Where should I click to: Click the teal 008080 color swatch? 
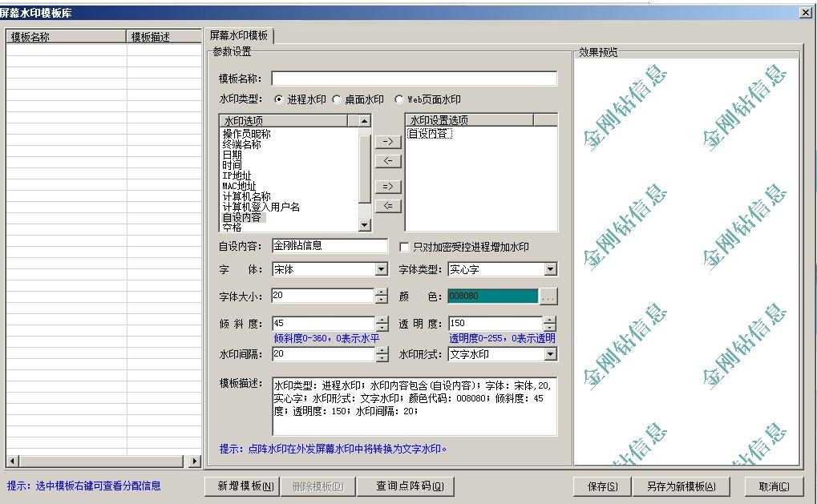coord(492,296)
